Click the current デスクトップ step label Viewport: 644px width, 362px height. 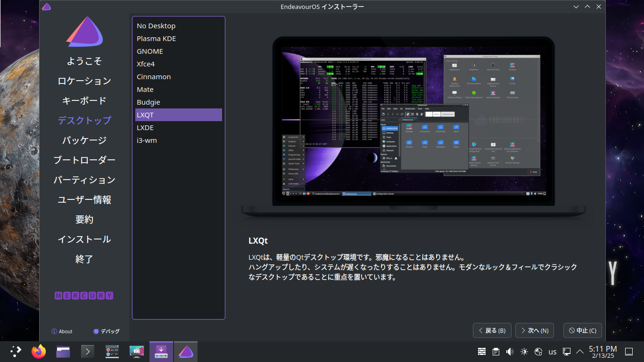pyautogui.click(x=84, y=121)
